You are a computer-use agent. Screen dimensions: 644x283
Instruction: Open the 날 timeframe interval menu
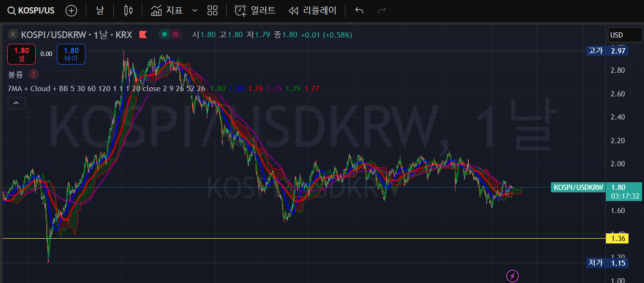100,11
